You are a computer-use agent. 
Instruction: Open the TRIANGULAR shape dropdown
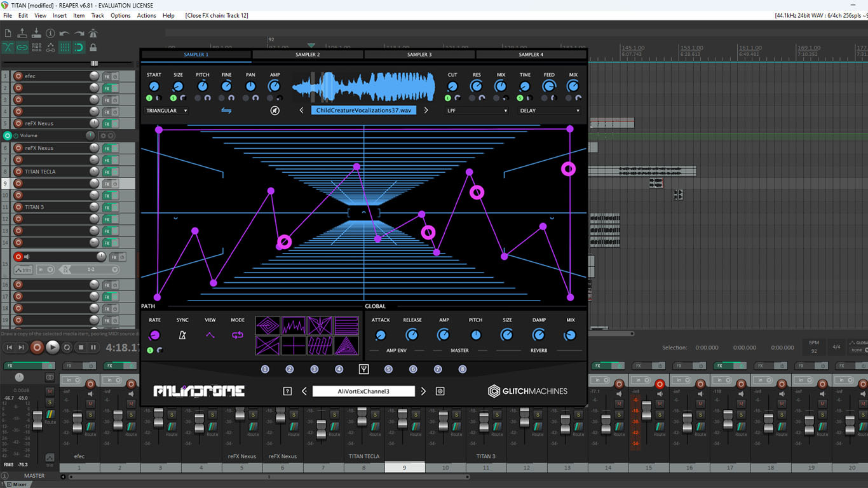(166, 111)
